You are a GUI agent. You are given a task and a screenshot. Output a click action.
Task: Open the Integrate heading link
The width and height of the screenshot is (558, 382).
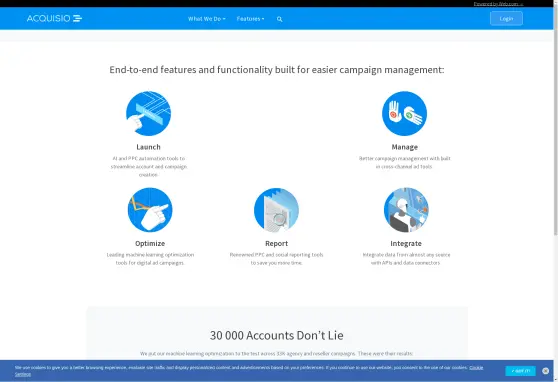[406, 244]
